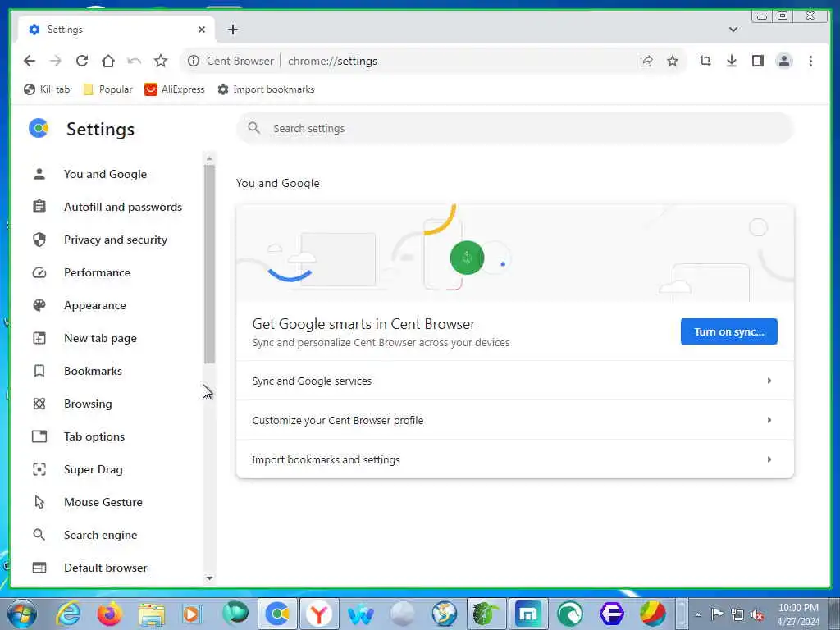This screenshot has width=840, height=630.
Task: Open Appearance settings
Action: (95, 305)
